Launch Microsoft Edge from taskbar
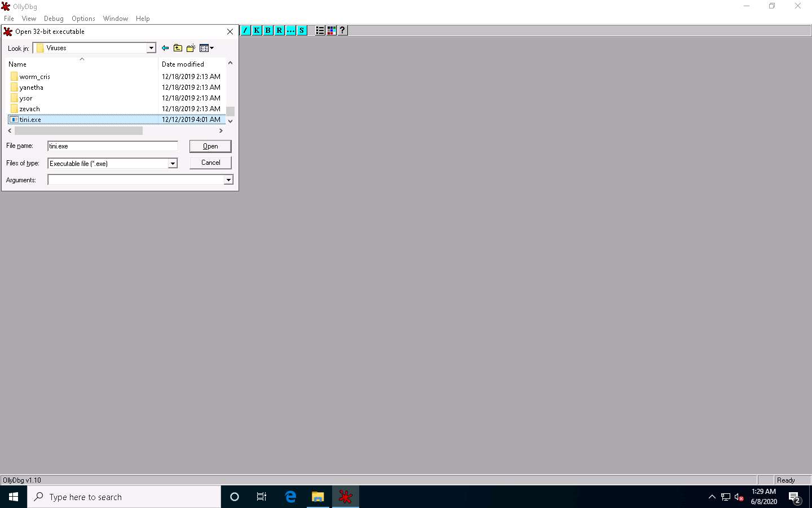 coord(290,497)
